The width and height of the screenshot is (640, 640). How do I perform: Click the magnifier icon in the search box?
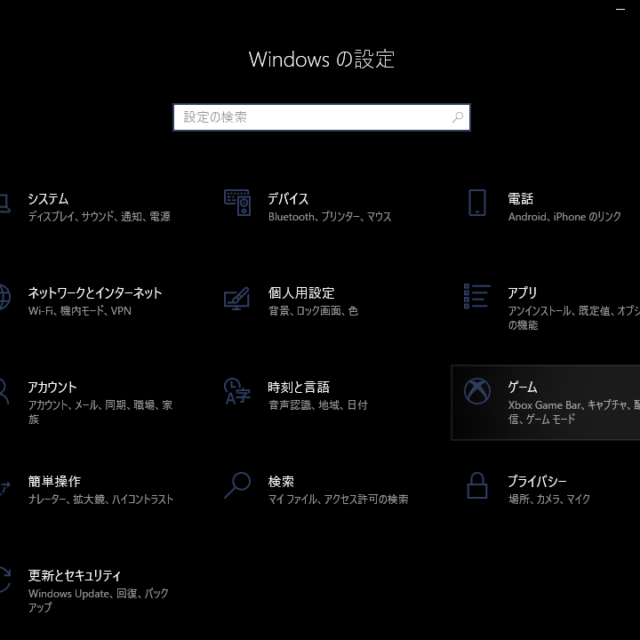pos(458,118)
